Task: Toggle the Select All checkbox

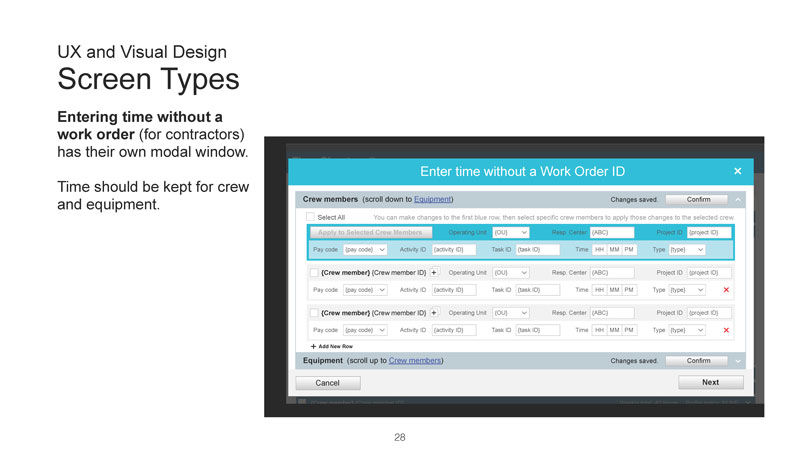Action: click(x=311, y=217)
